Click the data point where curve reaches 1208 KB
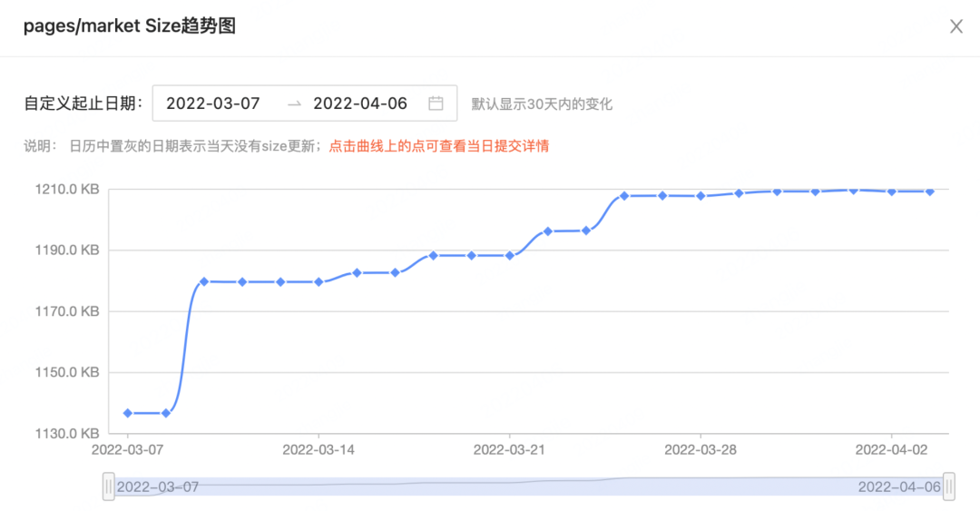This screenshot has height=511, width=980. 624,196
